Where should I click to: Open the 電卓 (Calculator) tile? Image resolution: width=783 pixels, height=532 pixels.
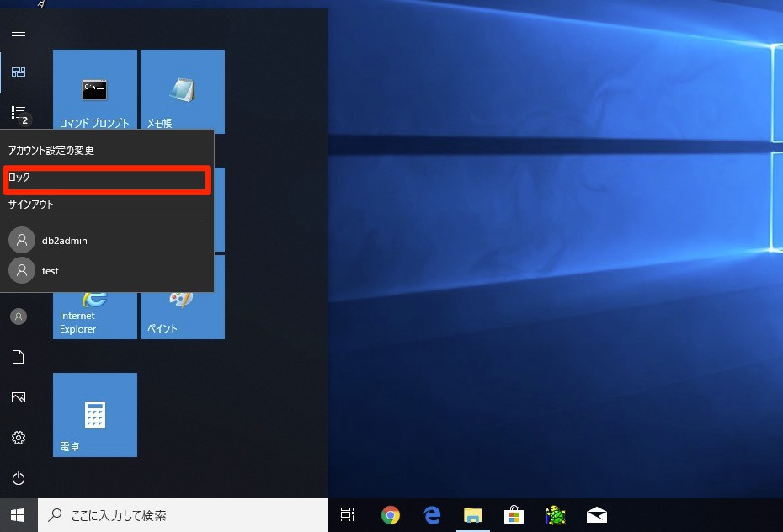click(95, 415)
